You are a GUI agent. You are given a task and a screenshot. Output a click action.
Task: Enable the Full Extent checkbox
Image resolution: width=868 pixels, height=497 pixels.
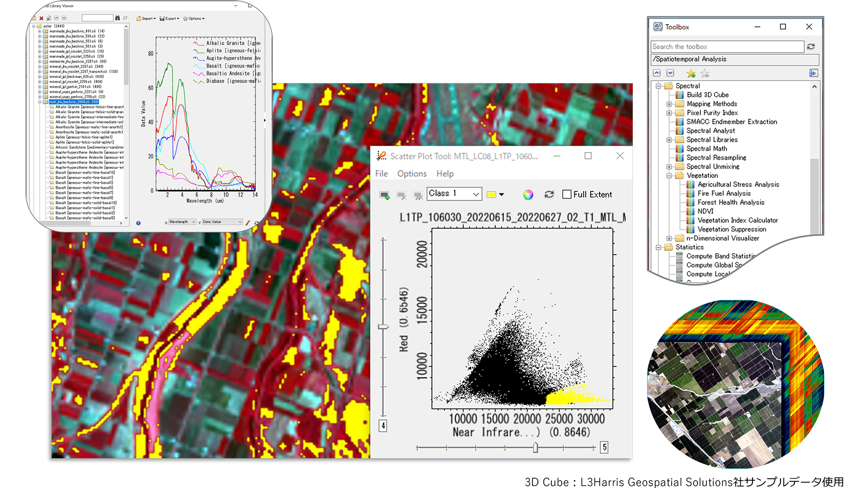point(567,195)
